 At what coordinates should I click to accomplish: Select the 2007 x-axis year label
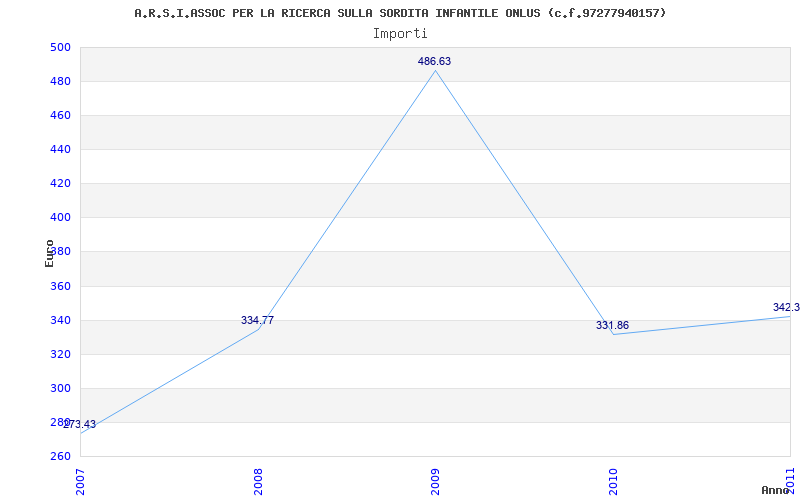click(80, 482)
